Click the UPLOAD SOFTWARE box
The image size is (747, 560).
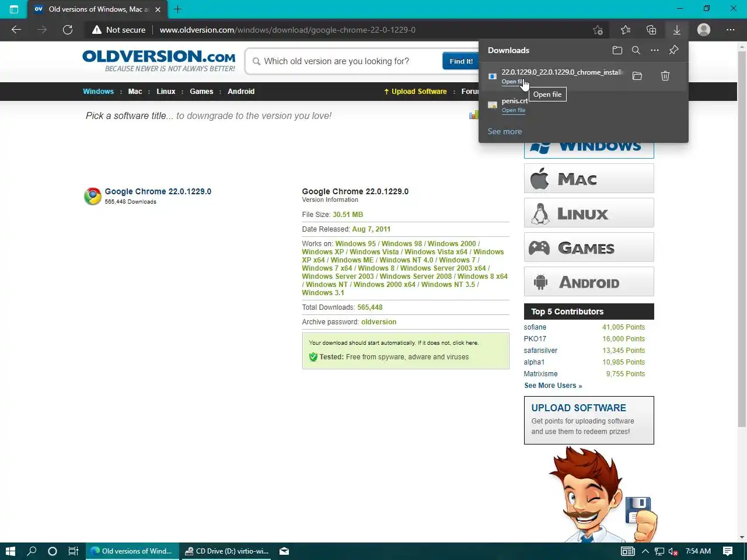point(589,420)
